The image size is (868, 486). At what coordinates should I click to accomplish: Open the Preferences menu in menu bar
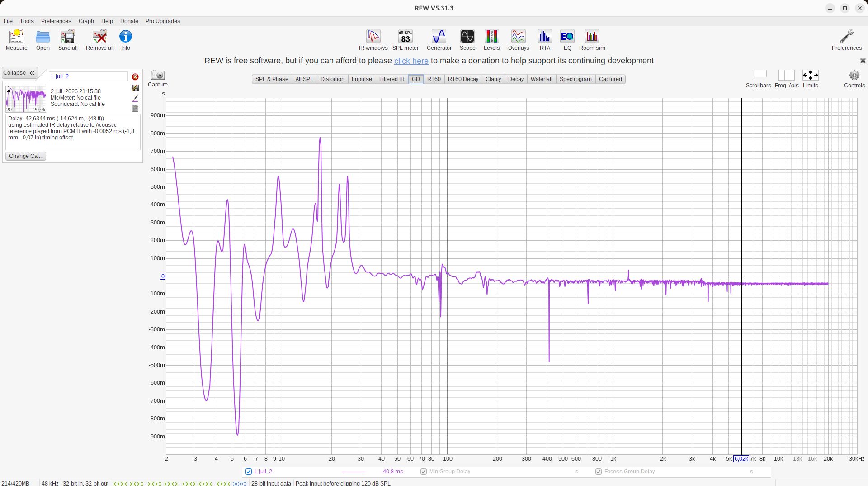[x=56, y=21]
